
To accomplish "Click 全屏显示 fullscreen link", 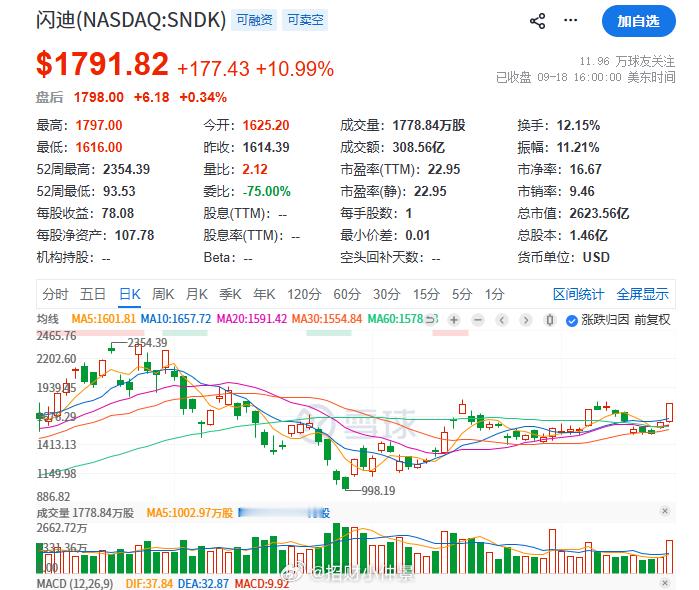I will click(642, 294).
